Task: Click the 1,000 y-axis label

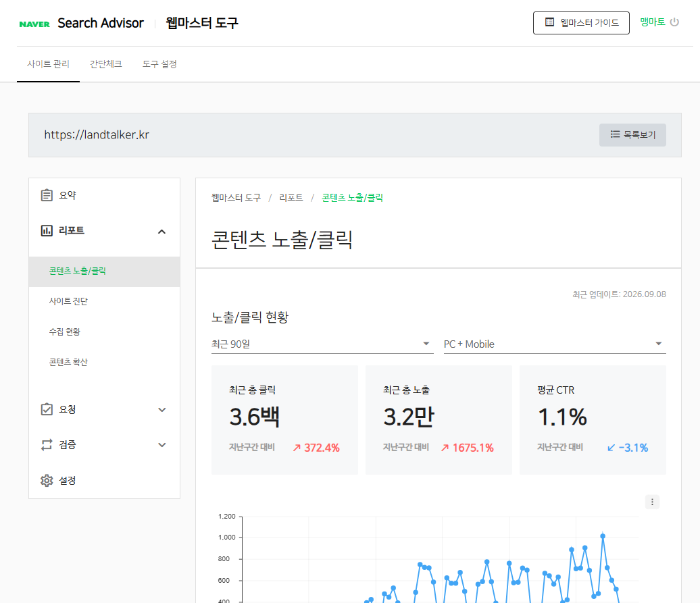Action: [x=227, y=538]
